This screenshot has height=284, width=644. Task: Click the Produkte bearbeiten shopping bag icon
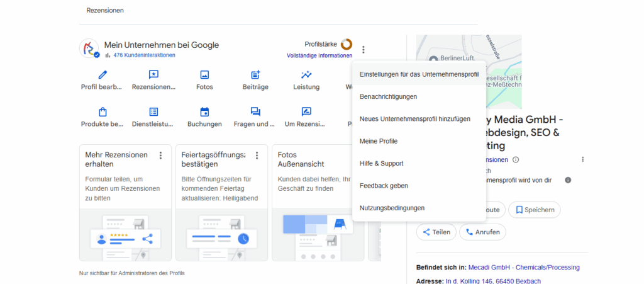(x=103, y=112)
